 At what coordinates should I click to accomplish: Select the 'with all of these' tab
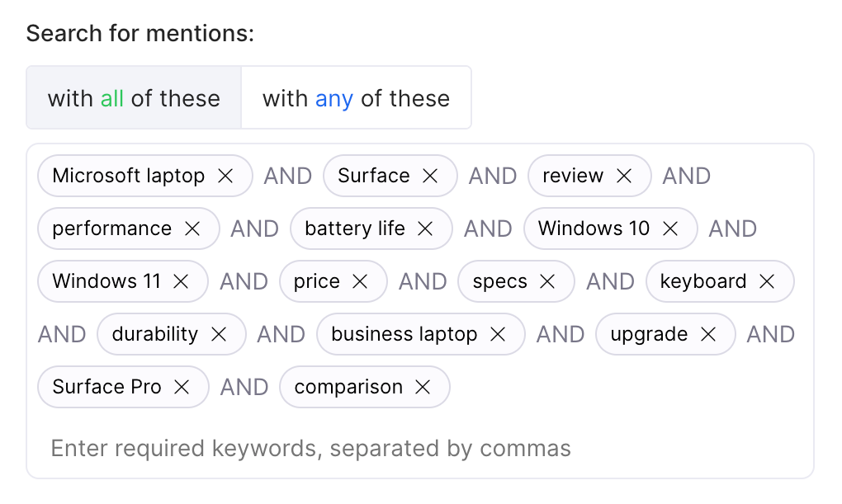coord(134,98)
